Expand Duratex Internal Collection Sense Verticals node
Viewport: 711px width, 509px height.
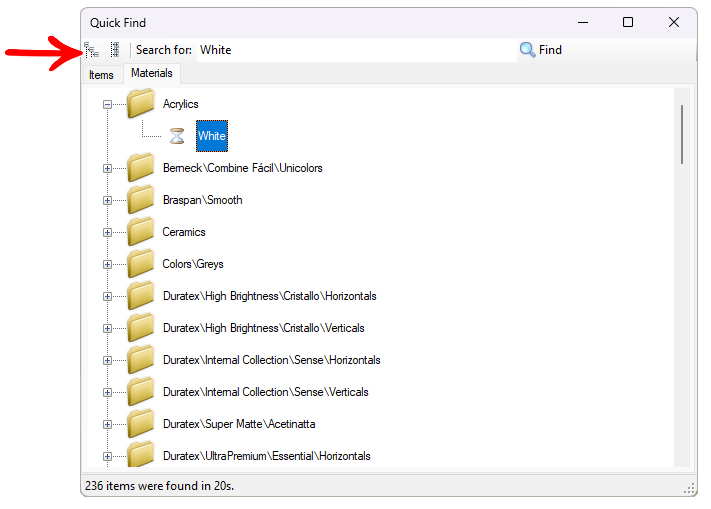107,393
